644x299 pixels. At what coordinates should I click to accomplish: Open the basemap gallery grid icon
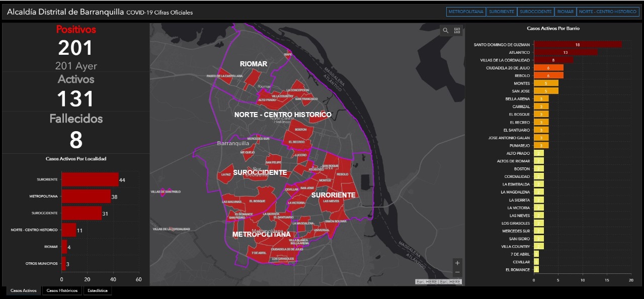coord(457,31)
